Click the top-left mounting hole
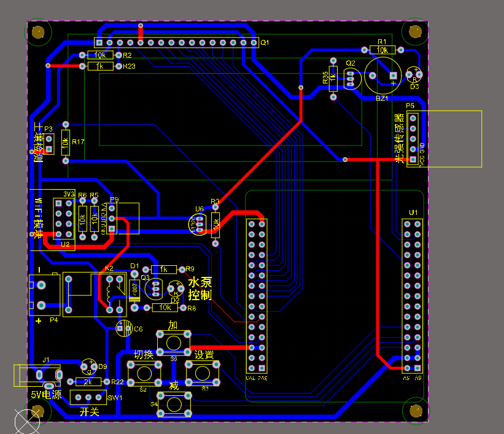The image size is (504, 434). pos(38,32)
